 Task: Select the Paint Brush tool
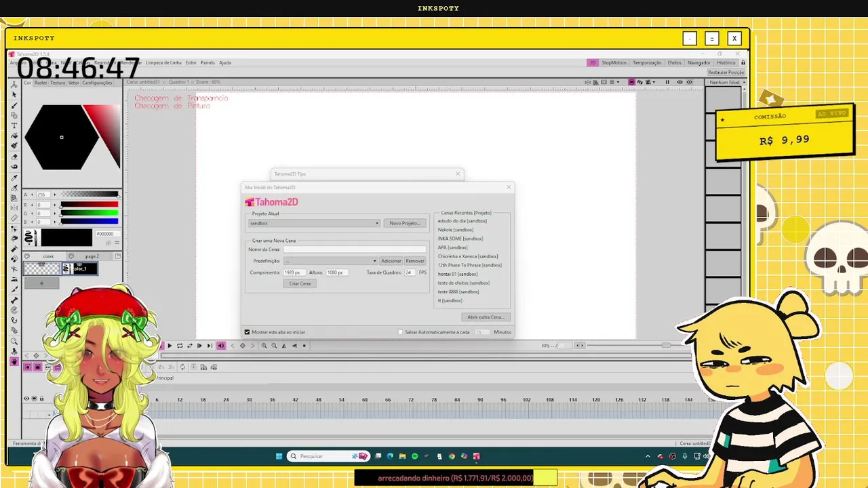click(14, 146)
